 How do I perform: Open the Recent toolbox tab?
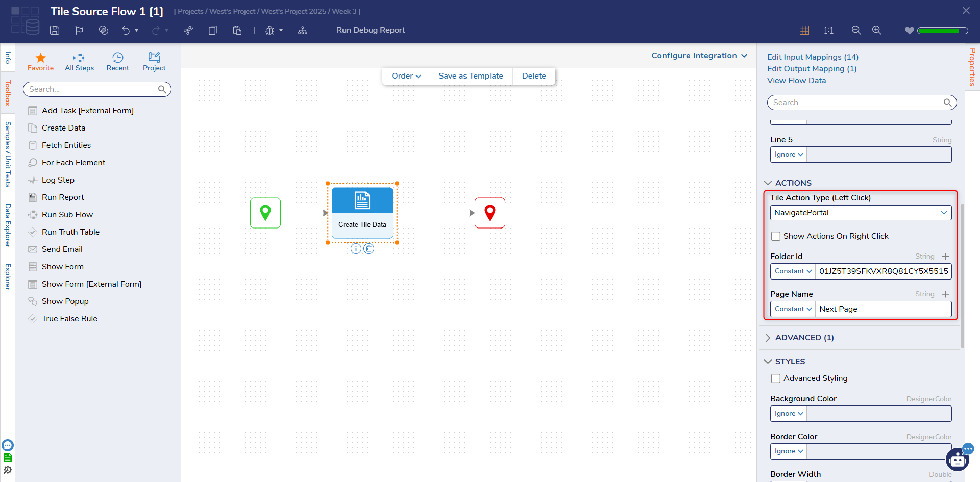(x=117, y=62)
